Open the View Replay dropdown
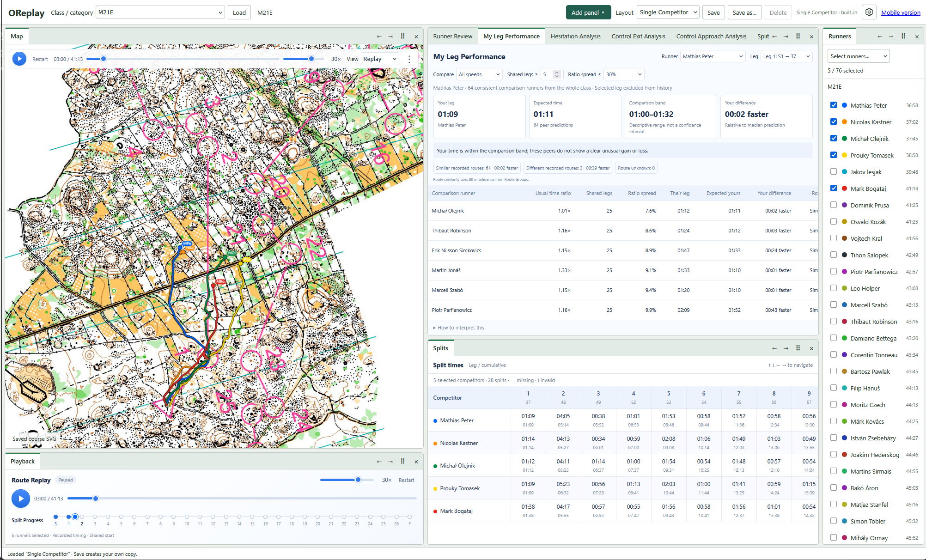 click(x=380, y=59)
